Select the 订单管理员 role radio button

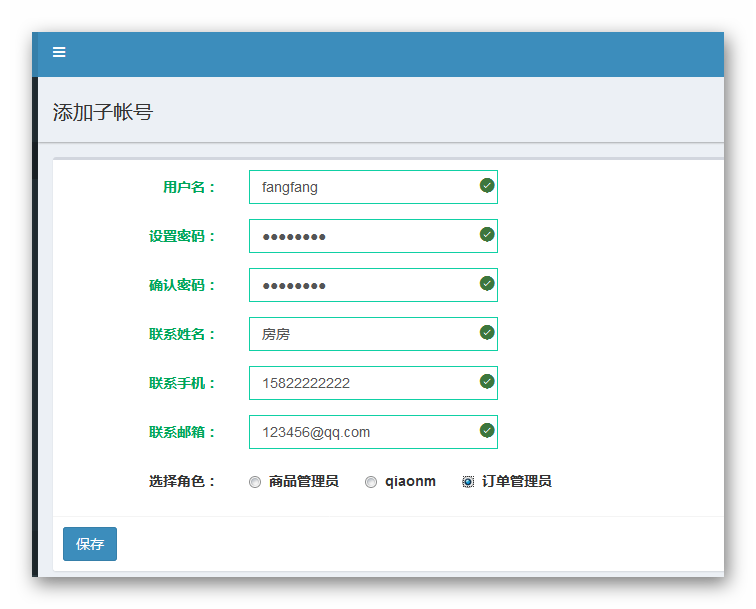point(468,482)
